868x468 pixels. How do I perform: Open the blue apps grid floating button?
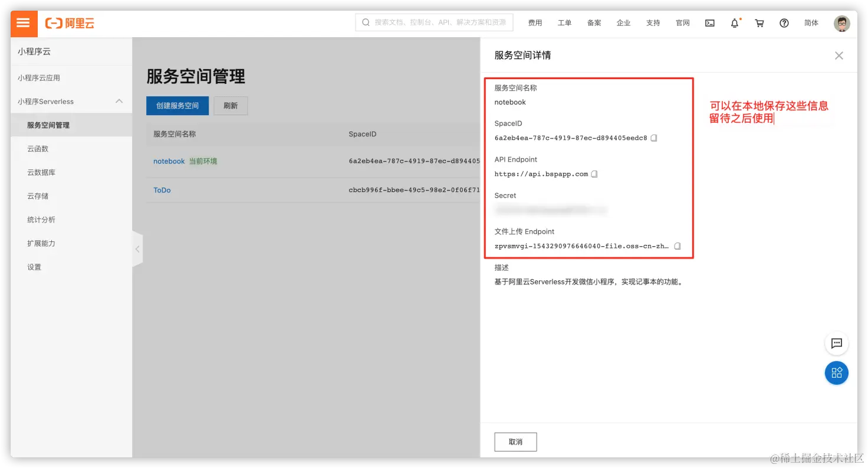point(836,373)
